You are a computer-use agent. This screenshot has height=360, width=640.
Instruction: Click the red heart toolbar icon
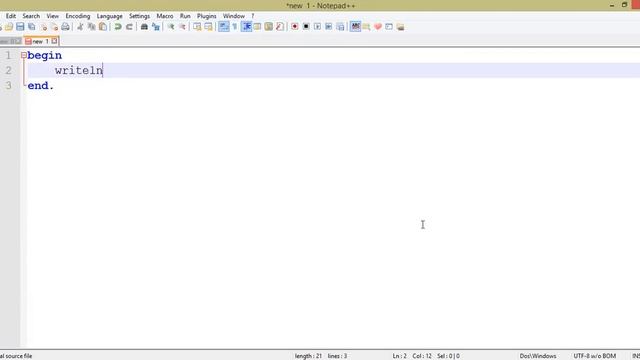378,27
